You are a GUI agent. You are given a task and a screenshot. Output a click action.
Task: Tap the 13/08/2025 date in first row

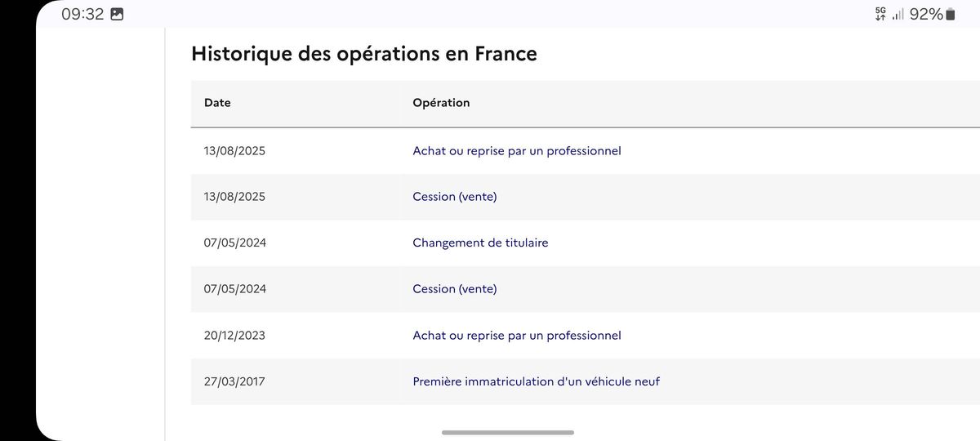234,151
